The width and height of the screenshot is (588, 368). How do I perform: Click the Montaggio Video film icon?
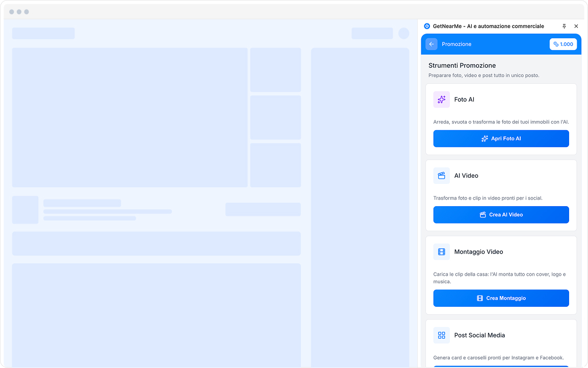(441, 252)
